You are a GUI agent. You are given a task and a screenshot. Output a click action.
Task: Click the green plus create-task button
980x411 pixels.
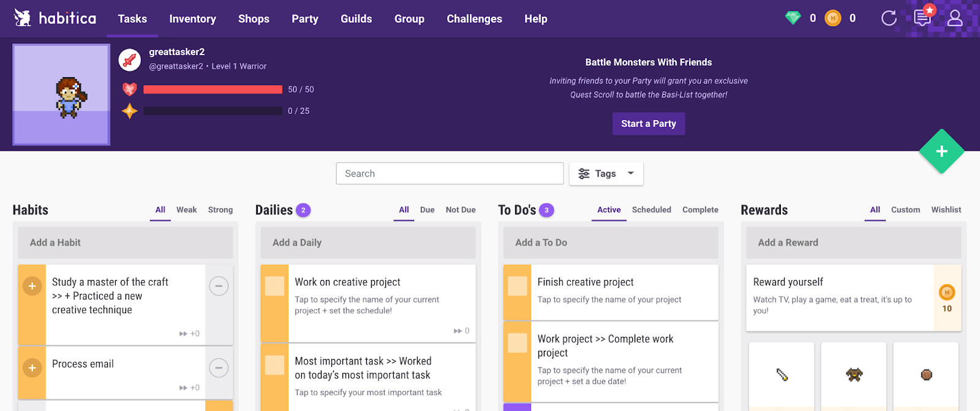click(x=941, y=151)
